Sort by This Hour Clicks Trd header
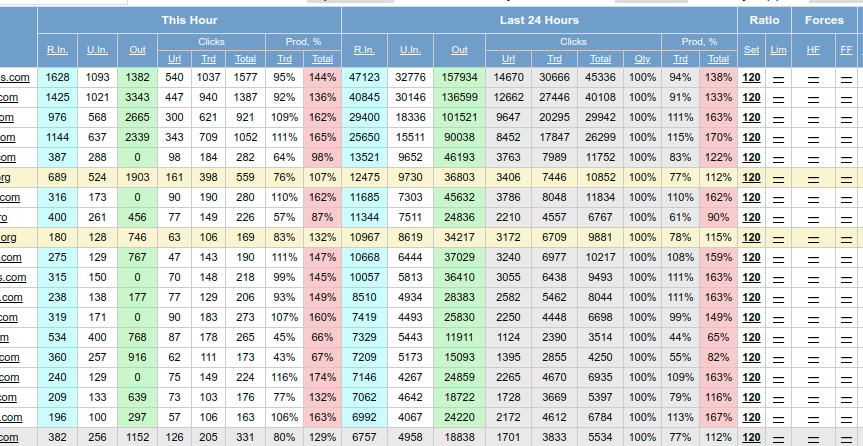 point(208,58)
